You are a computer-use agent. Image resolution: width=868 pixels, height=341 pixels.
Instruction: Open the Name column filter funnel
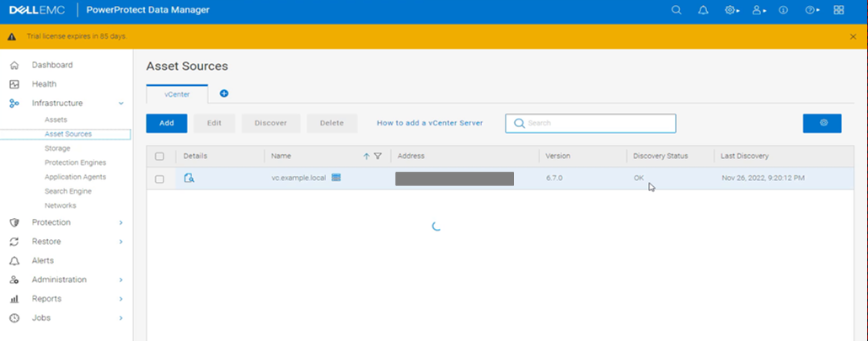pyautogui.click(x=378, y=157)
